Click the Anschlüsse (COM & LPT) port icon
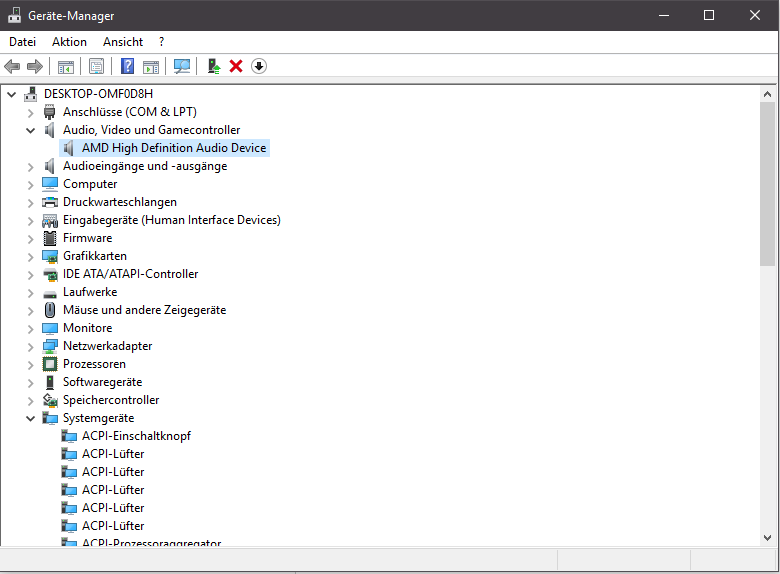Image resolution: width=780 pixels, height=574 pixels. click(x=49, y=112)
